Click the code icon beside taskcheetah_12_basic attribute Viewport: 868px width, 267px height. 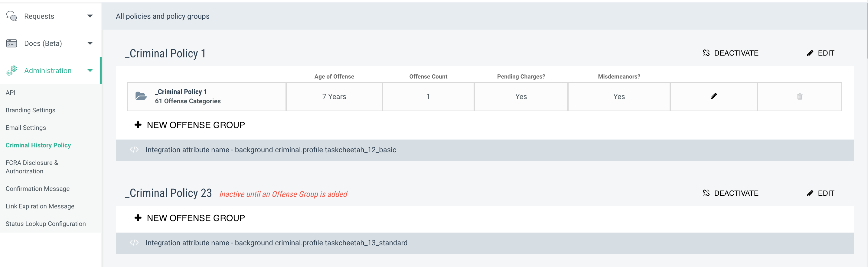point(134,150)
